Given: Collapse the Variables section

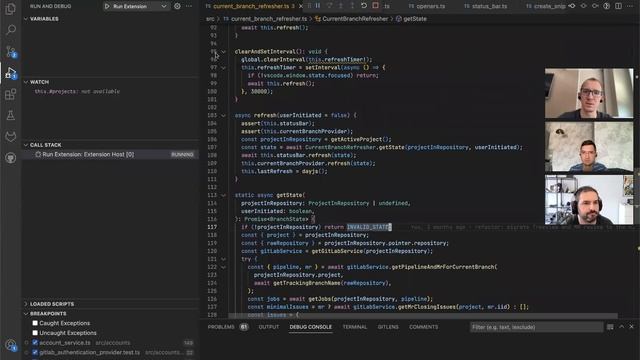Looking at the screenshot, I should (x=26, y=19).
